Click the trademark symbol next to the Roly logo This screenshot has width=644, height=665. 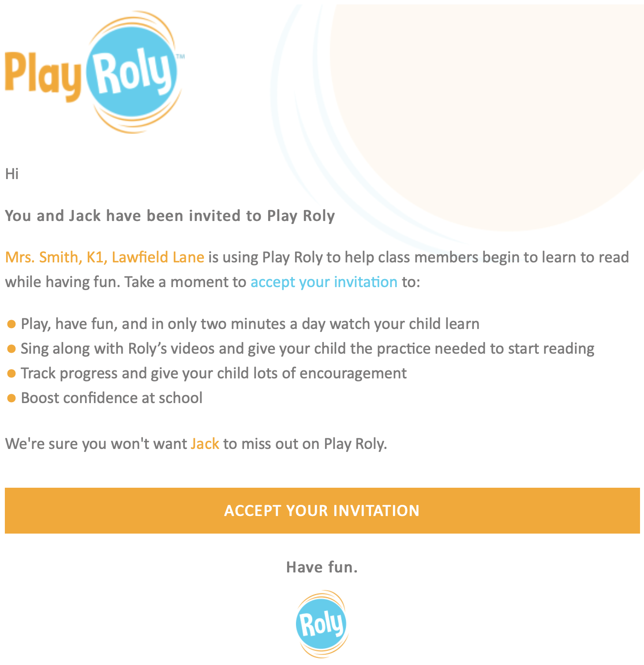pos(181,55)
